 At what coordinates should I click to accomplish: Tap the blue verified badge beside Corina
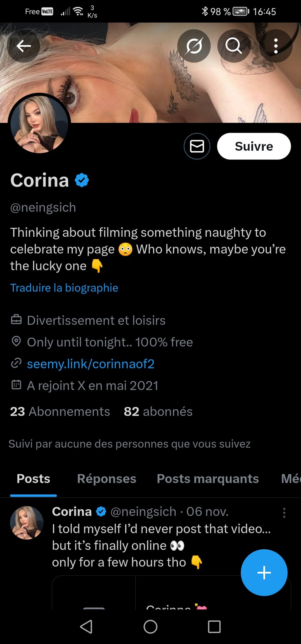point(82,180)
